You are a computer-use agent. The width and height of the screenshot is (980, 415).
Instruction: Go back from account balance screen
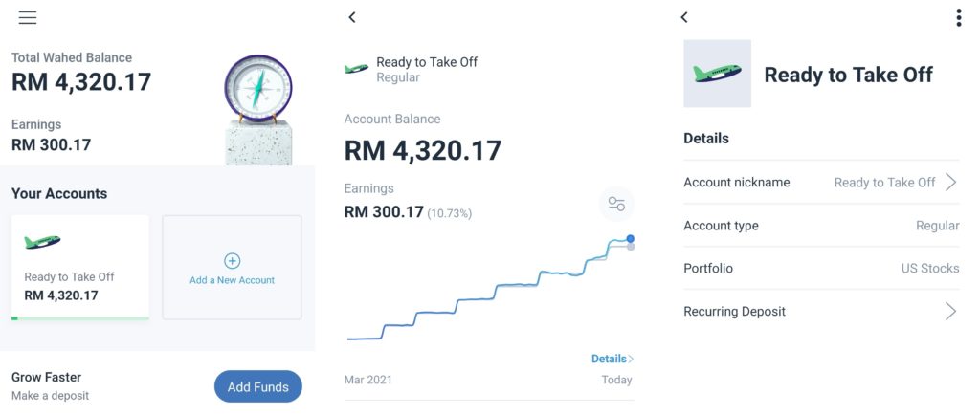click(x=352, y=17)
